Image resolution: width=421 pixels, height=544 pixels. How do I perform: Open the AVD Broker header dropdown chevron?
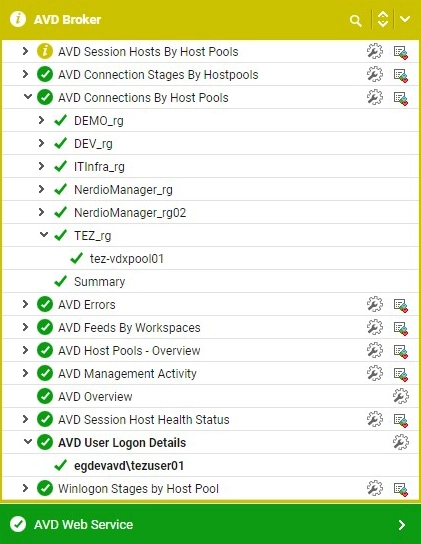click(x=405, y=19)
